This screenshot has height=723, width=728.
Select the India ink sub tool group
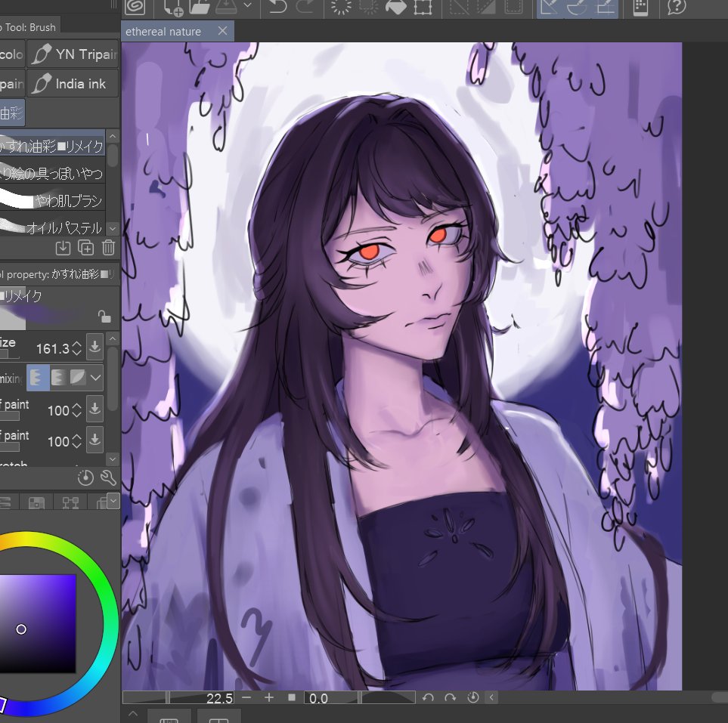point(73,84)
